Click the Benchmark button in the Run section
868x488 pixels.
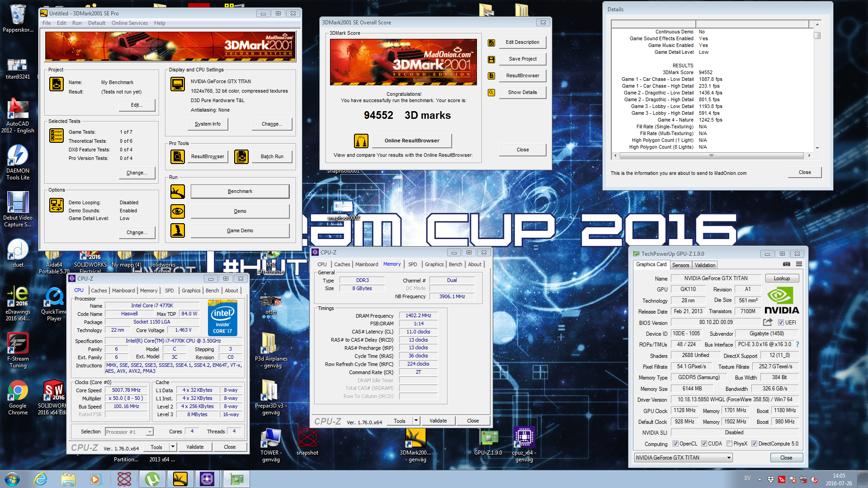[240, 191]
